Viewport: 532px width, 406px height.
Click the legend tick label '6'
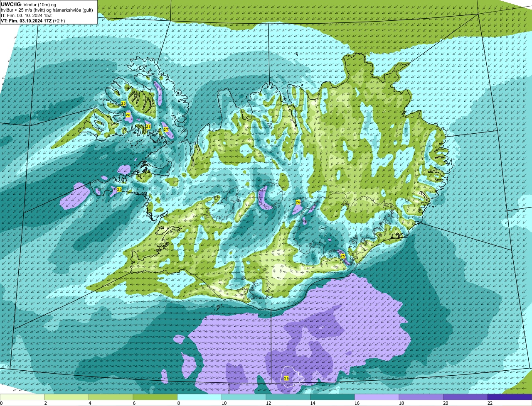coord(134,403)
